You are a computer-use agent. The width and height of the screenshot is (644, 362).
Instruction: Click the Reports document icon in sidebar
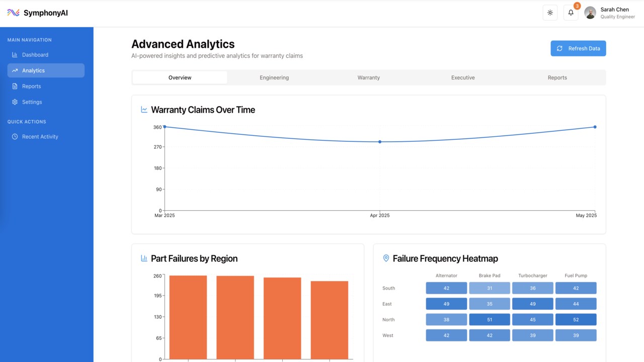click(15, 86)
